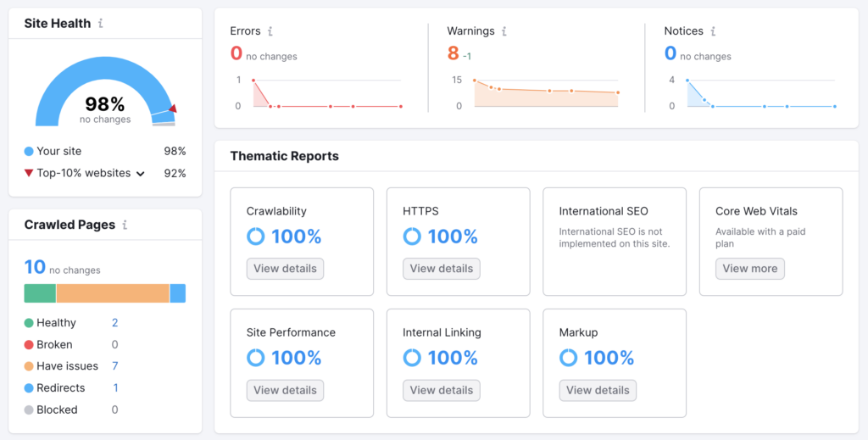The image size is (868, 440).
Task: Click the orange Have issues legend dot
Action: click(29, 366)
